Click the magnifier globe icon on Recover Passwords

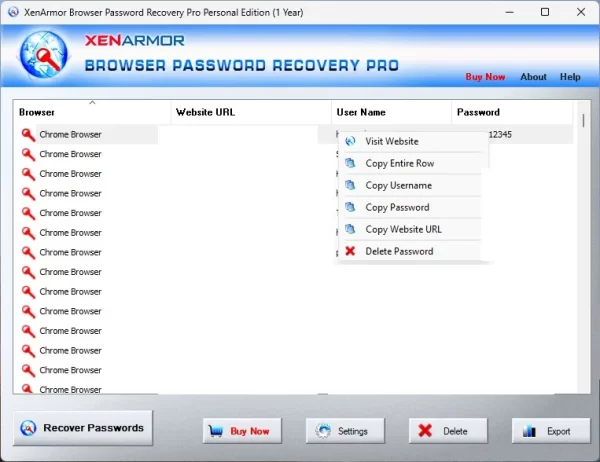[x=28, y=428]
